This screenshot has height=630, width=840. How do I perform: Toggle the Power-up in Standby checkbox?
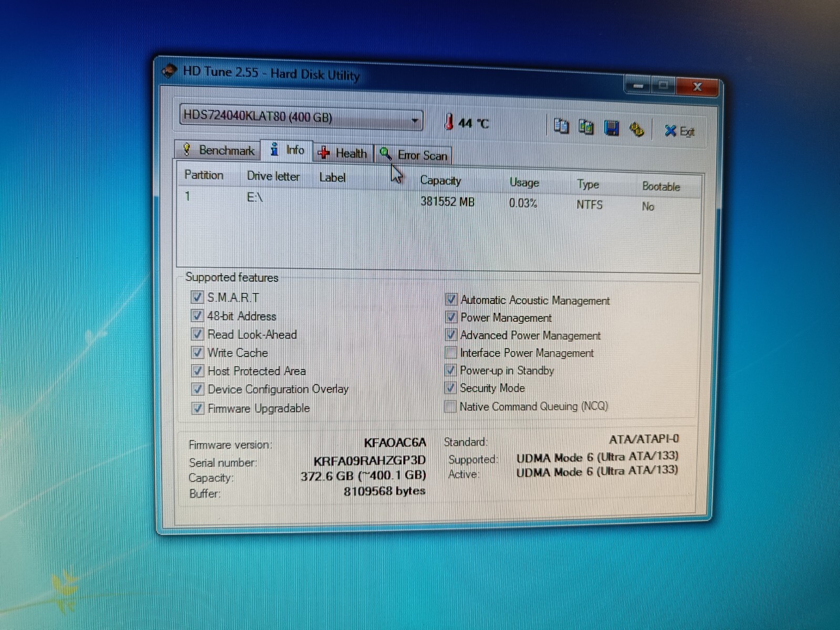pyautogui.click(x=450, y=370)
